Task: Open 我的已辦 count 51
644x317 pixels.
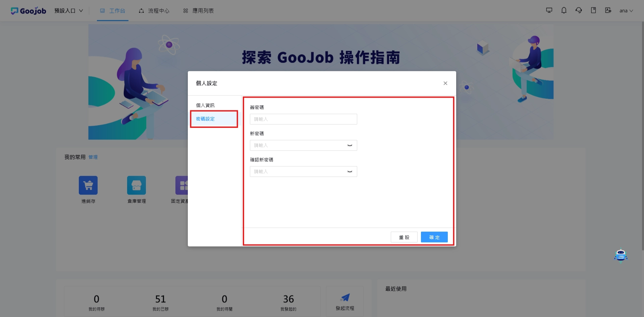Action: [x=161, y=302]
